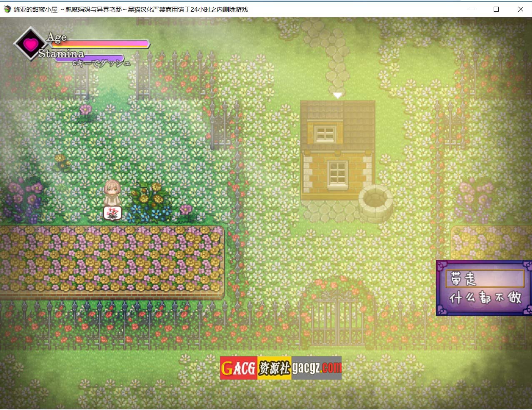Click the sunflower bush next to character
The image size is (532, 410).
coord(149,196)
